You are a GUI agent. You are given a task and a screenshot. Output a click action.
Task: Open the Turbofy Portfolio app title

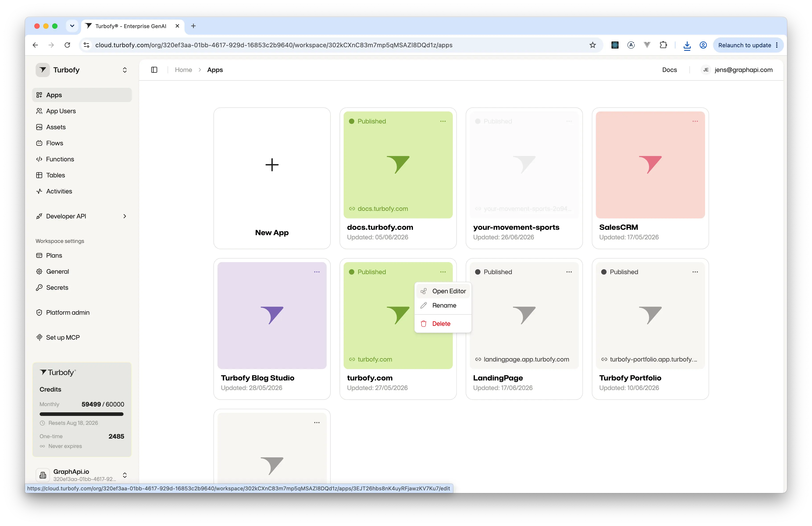point(630,378)
